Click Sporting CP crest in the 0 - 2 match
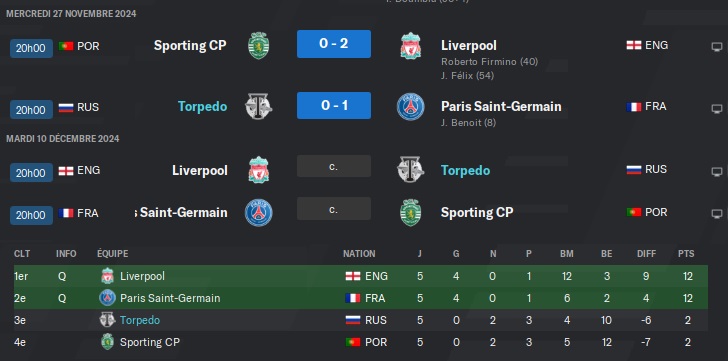 (x=259, y=45)
